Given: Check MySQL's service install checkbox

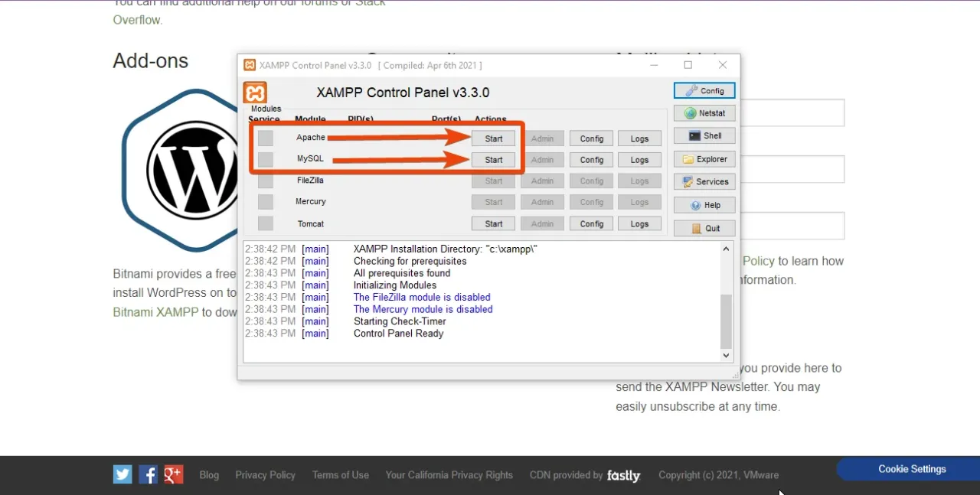Looking at the screenshot, I should (265, 159).
